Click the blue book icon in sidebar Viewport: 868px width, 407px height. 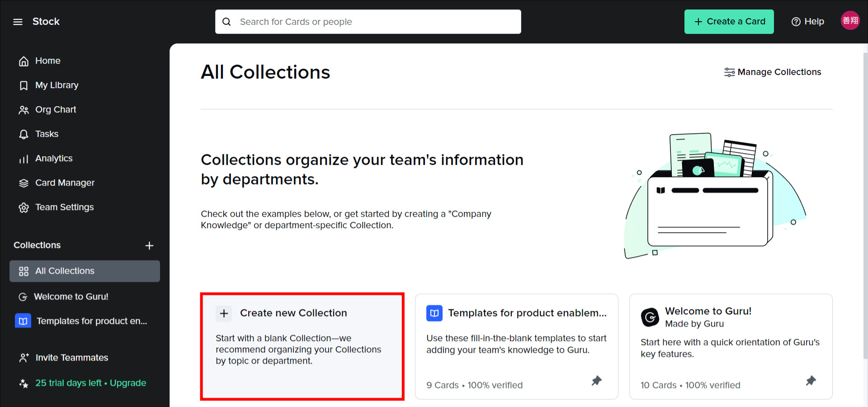[23, 321]
